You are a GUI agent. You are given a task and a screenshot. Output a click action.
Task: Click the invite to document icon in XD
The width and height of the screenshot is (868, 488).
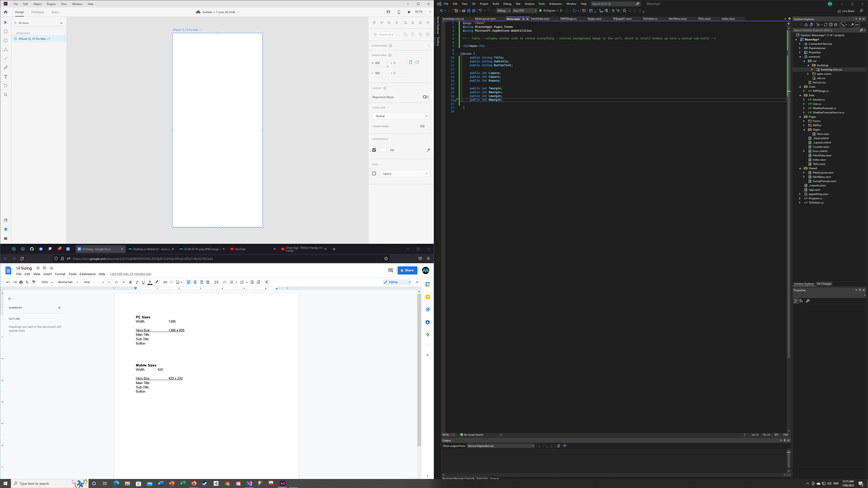(389, 12)
